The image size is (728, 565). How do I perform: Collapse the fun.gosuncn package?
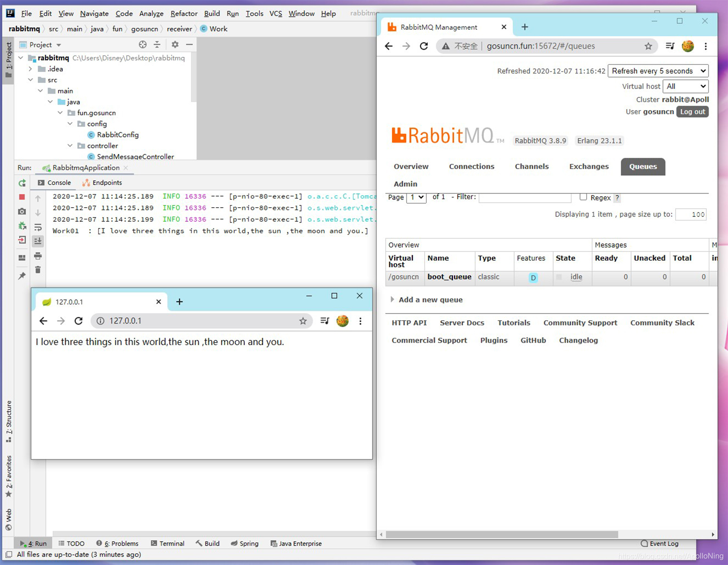(60, 113)
